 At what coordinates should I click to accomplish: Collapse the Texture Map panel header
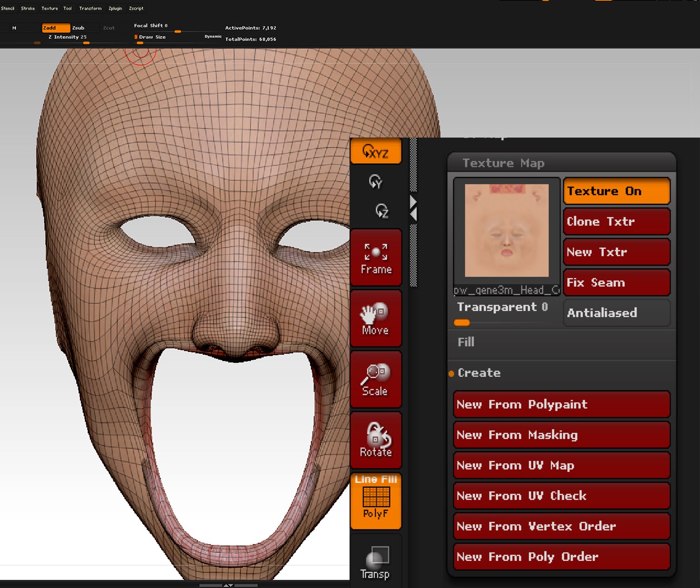(x=503, y=163)
